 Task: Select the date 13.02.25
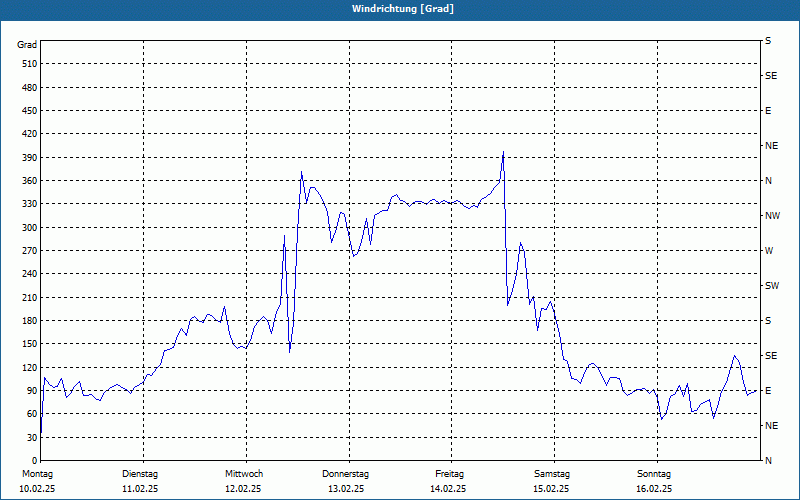(x=346, y=489)
